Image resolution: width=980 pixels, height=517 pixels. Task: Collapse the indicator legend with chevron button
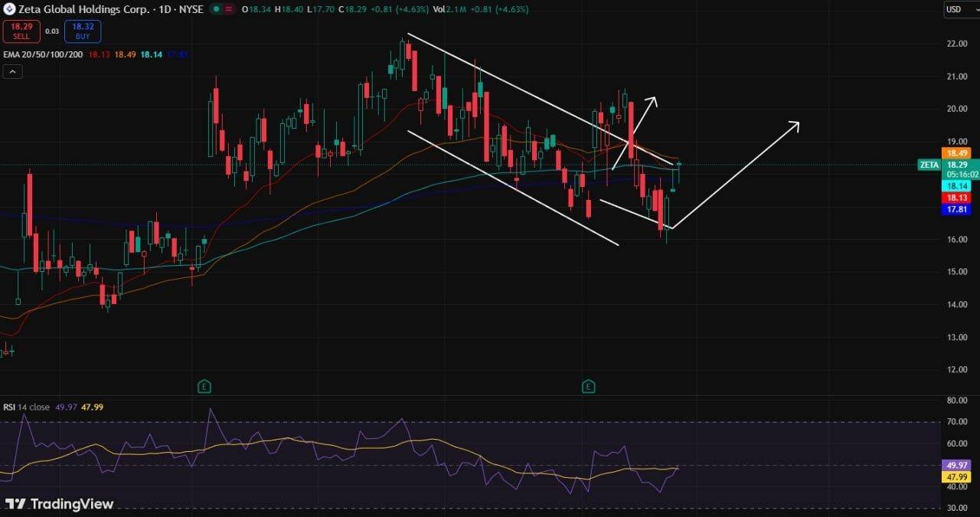12,71
